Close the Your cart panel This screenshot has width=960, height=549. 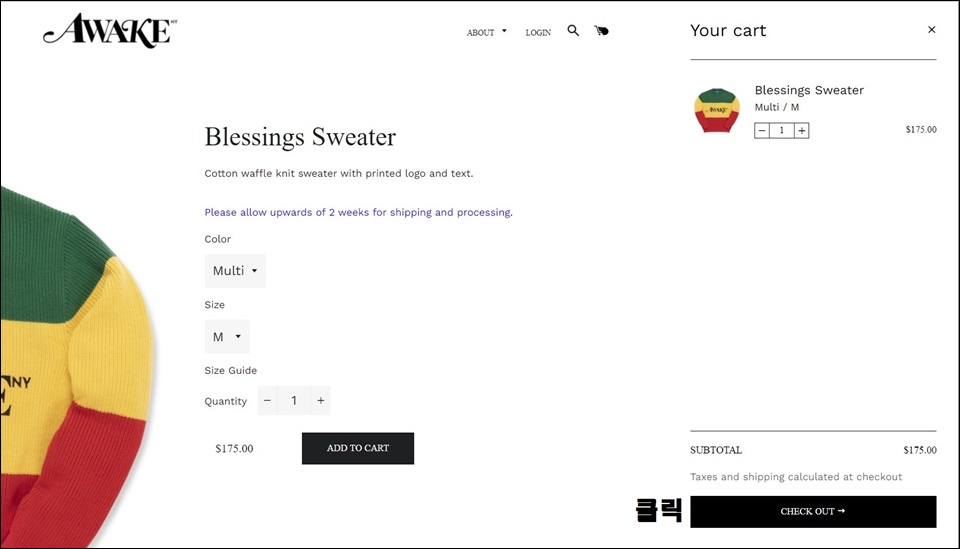pos(931,29)
